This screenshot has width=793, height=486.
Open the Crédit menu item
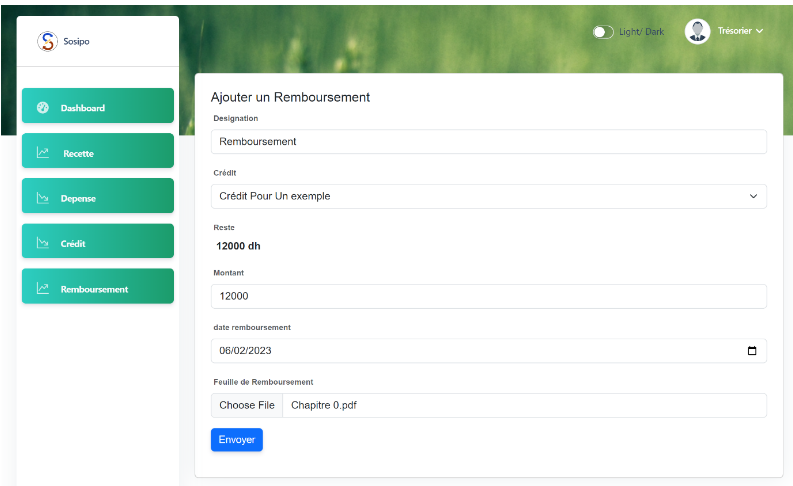coord(98,241)
